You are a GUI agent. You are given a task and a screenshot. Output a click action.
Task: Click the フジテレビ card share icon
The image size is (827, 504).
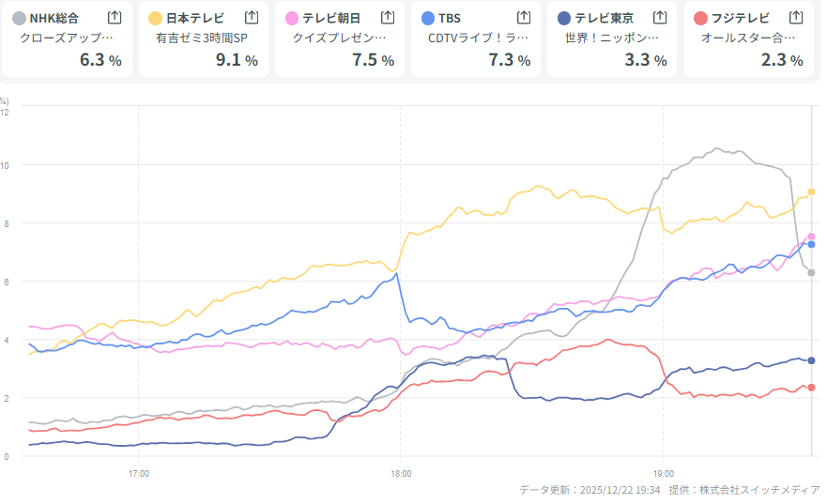[x=796, y=17]
